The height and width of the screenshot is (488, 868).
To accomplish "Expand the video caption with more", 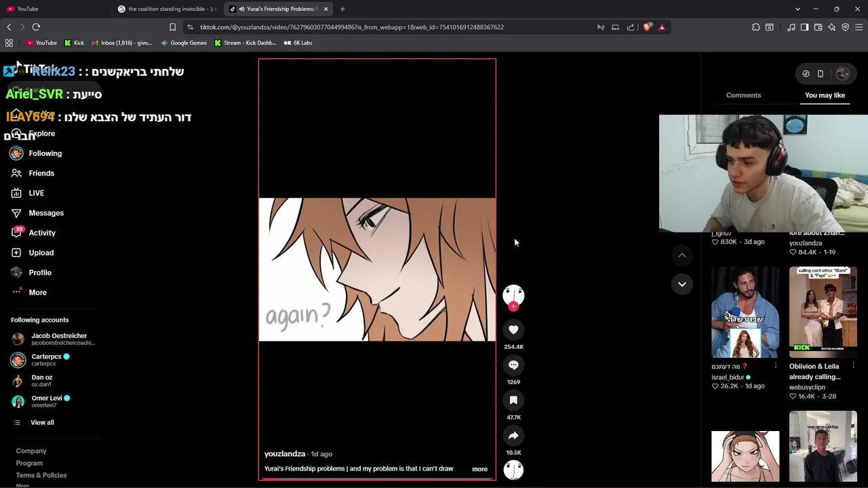I will coord(479,469).
